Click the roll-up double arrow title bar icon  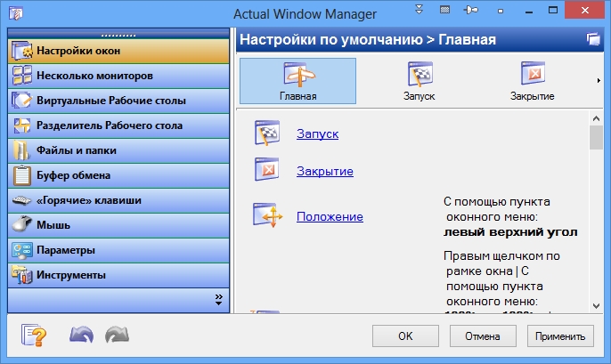(x=421, y=11)
